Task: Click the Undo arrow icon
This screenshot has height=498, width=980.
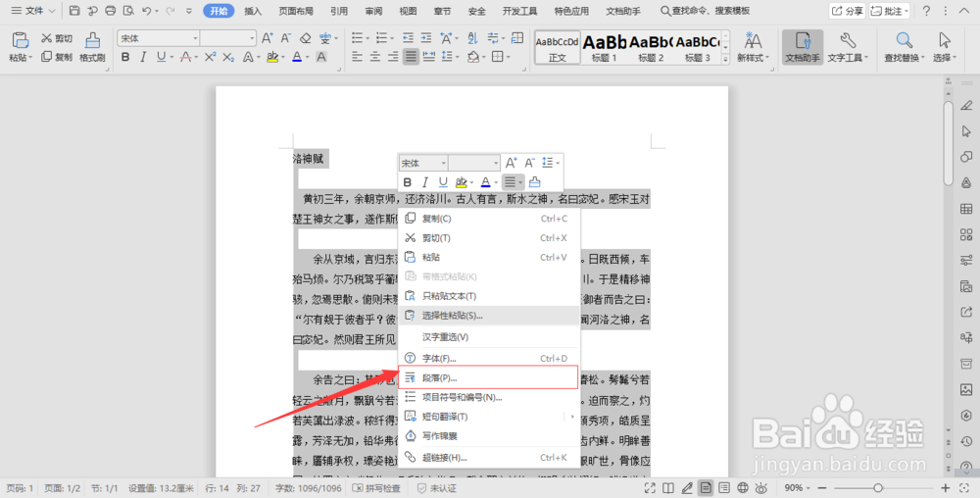Action: [x=147, y=11]
